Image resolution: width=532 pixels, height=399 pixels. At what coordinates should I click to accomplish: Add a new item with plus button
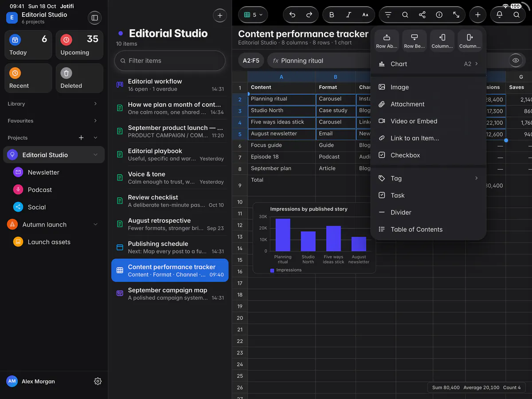[220, 16]
